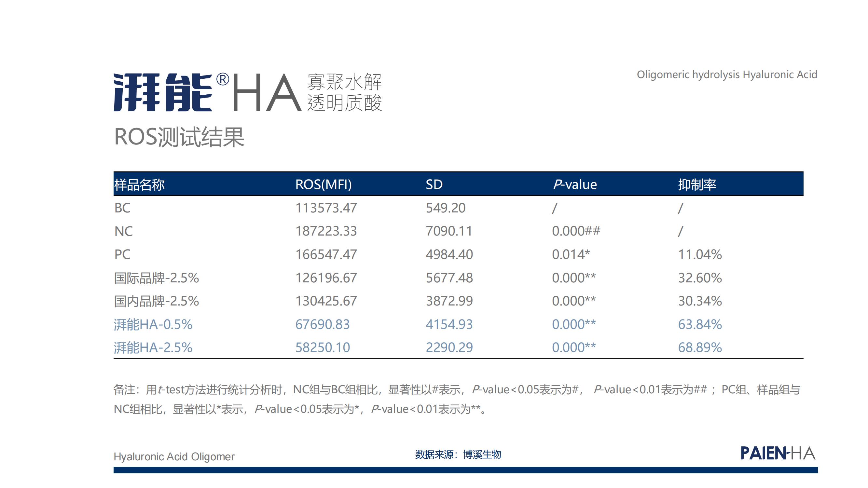Click the ROS value 130425.67

coord(326,301)
